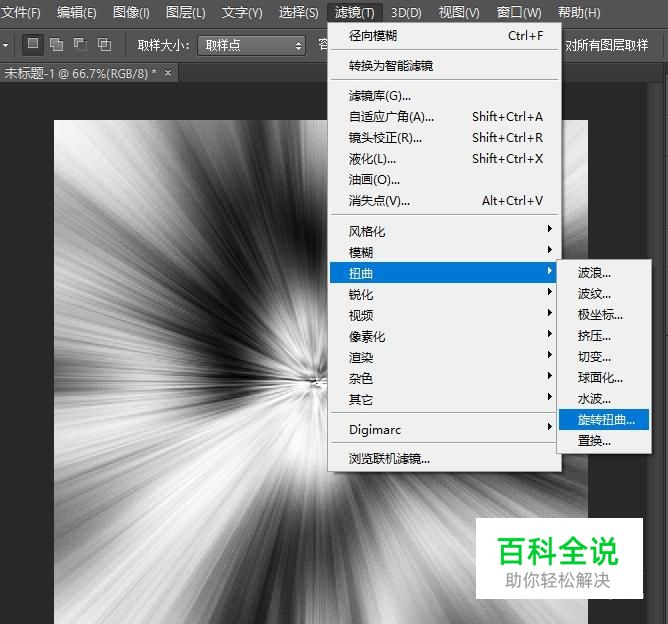Open the 窗口(W) menu

[x=519, y=12]
